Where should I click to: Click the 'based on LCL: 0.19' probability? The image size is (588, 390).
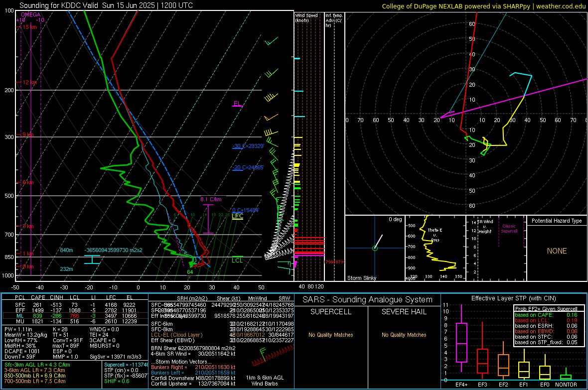pos(546,320)
